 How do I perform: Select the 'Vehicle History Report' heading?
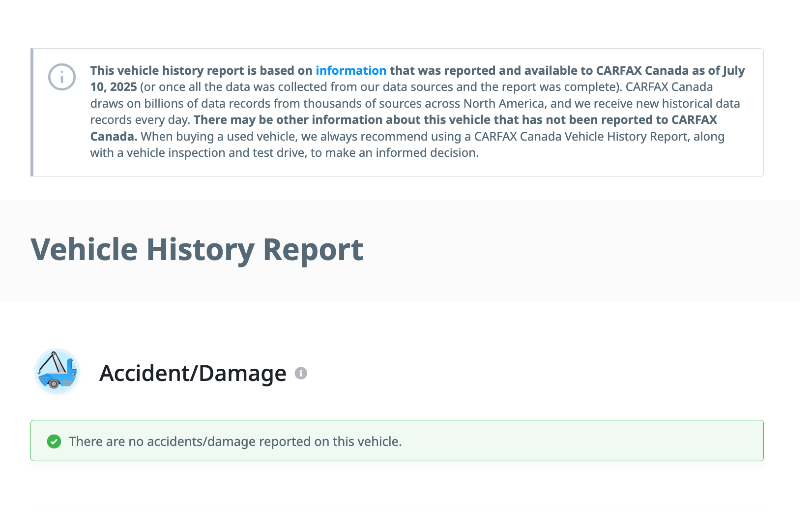pyautogui.click(x=197, y=250)
